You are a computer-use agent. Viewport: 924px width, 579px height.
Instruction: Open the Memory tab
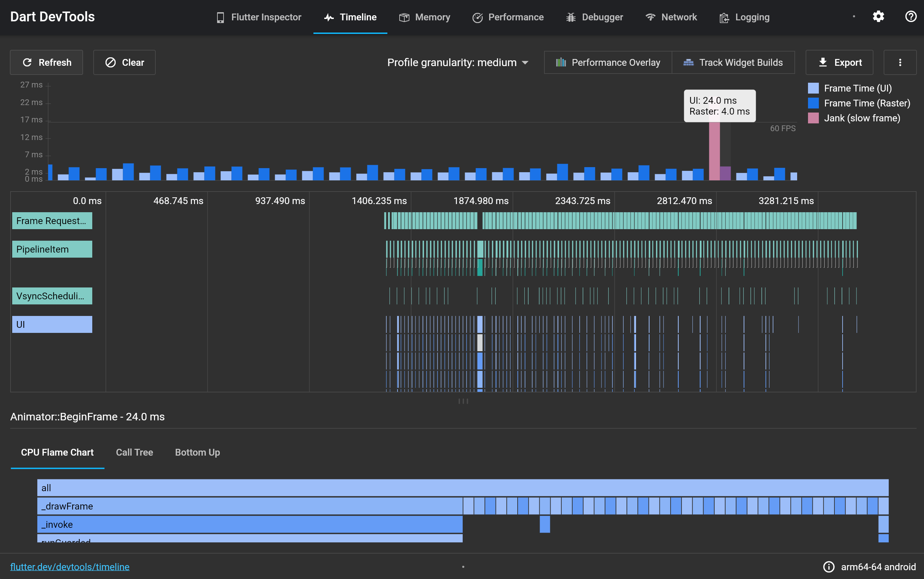click(x=424, y=17)
